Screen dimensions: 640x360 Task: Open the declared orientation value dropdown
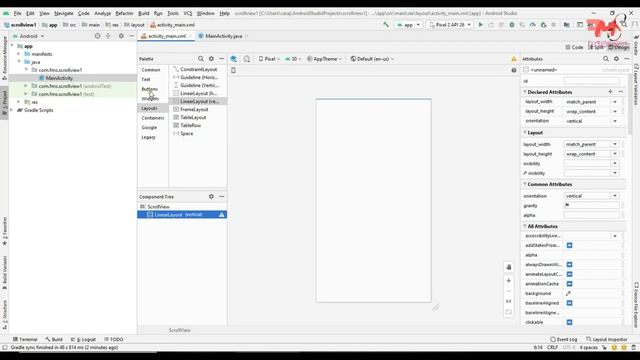[615, 121]
